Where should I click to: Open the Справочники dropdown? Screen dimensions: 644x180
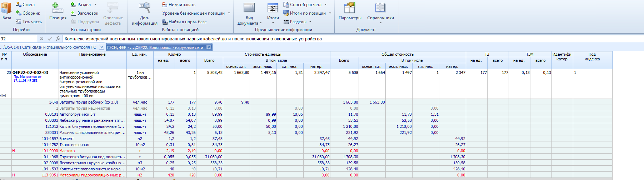[x=380, y=14]
